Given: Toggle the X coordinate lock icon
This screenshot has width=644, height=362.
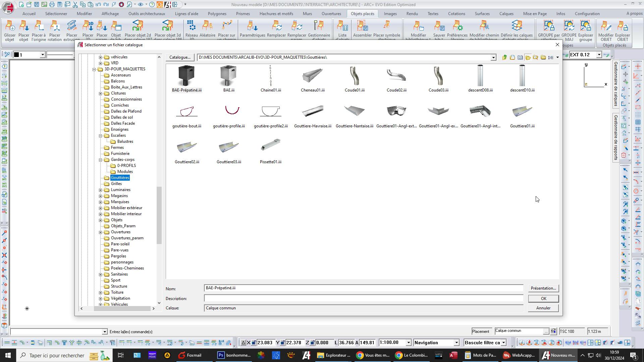Looking at the screenshot, I should coord(254,343).
